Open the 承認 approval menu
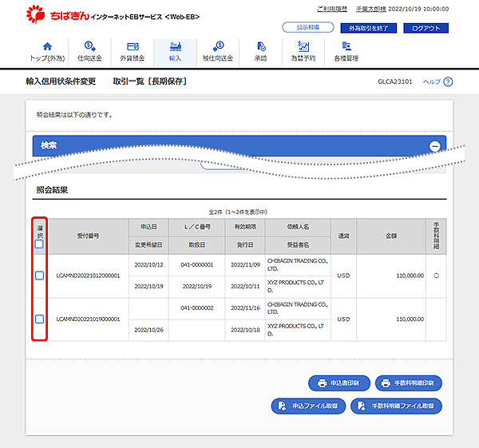Image resolution: width=479 pixels, height=448 pixels. 260,52
